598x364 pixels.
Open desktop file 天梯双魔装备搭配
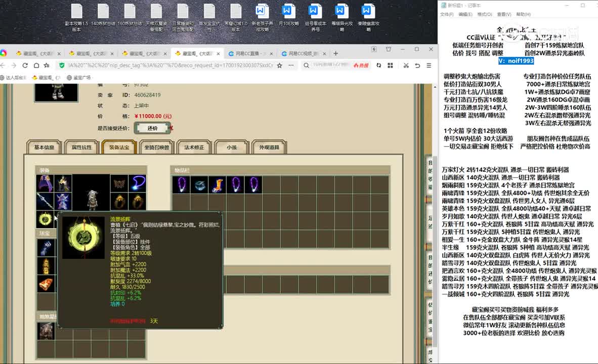[x=156, y=18]
